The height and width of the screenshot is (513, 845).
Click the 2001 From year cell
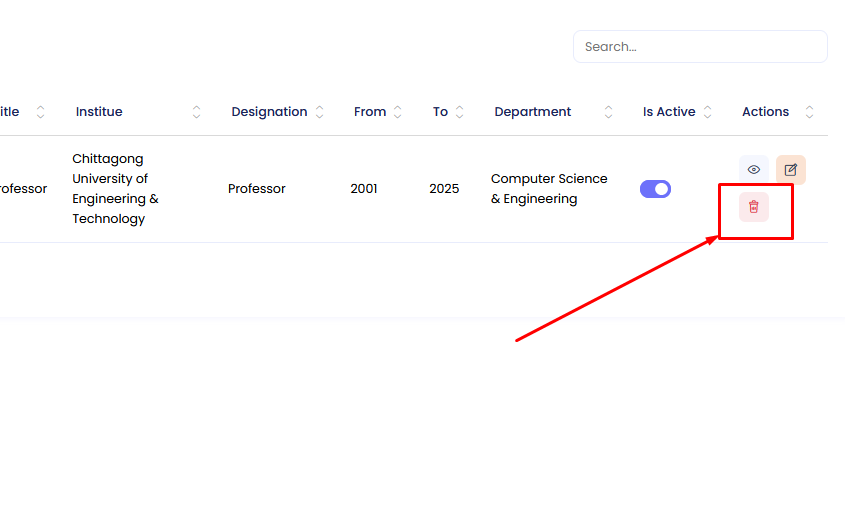[364, 189]
